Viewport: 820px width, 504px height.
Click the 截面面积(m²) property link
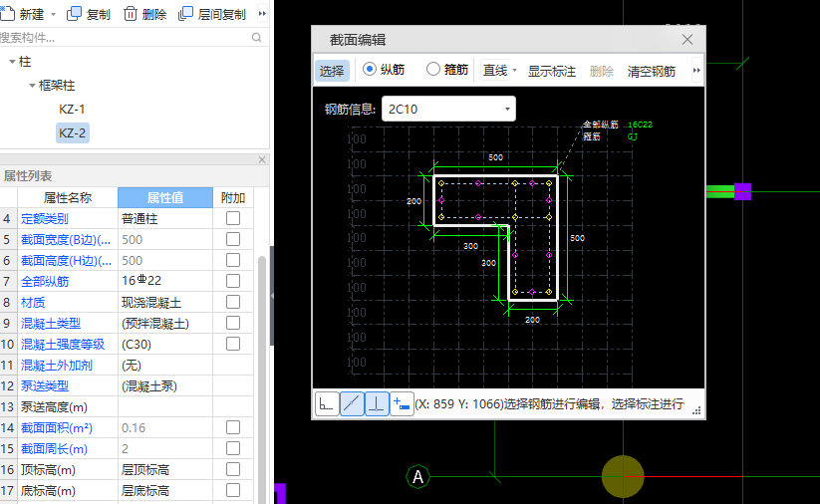click(x=57, y=427)
